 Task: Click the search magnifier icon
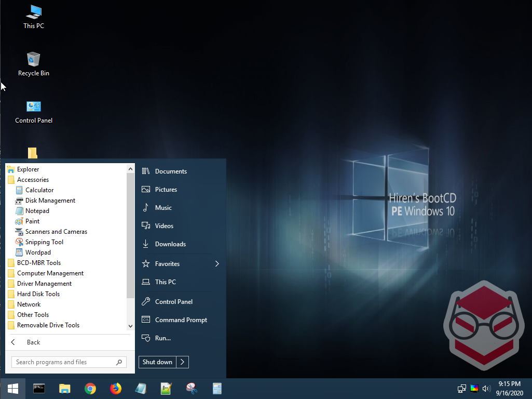[x=119, y=362]
